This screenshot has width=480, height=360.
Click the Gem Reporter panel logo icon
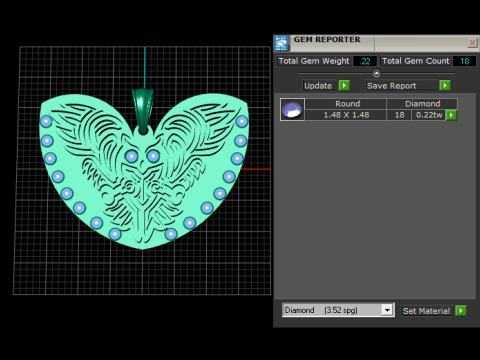click(281, 43)
